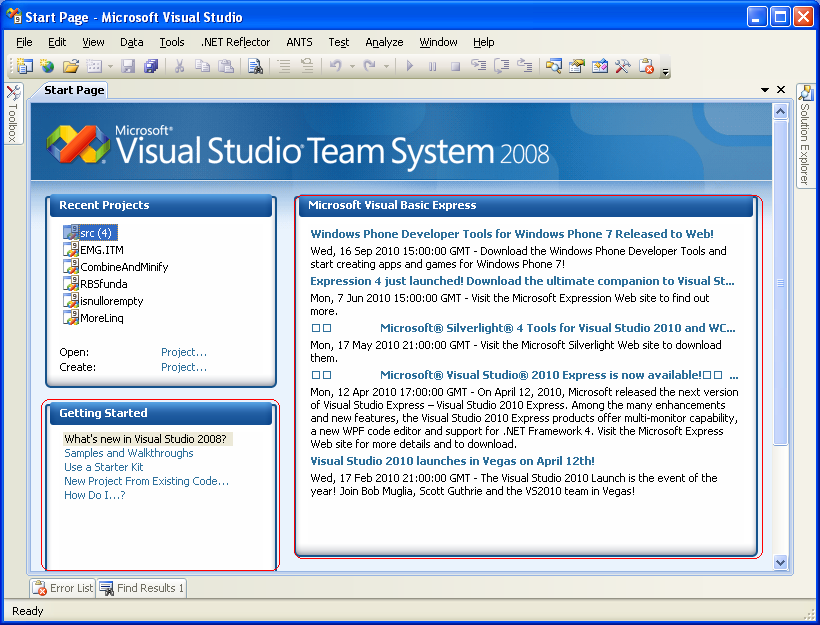Expand the Toolbox side panel
This screenshot has height=625, width=820.
coord(12,115)
